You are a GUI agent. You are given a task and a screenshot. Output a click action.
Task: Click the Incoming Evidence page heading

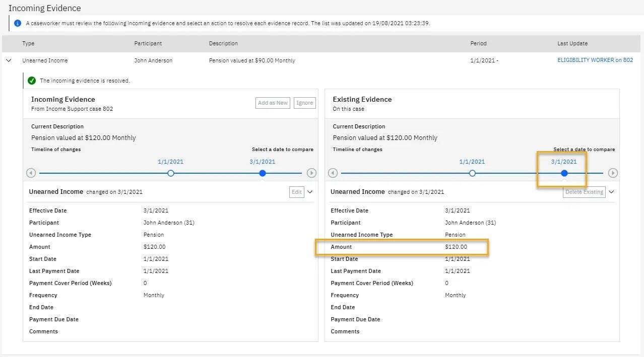(x=45, y=8)
